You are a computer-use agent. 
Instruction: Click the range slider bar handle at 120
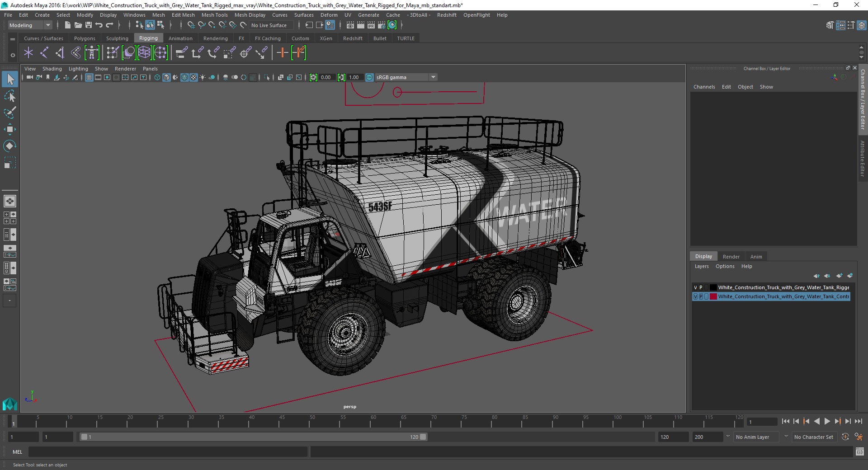click(x=423, y=437)
